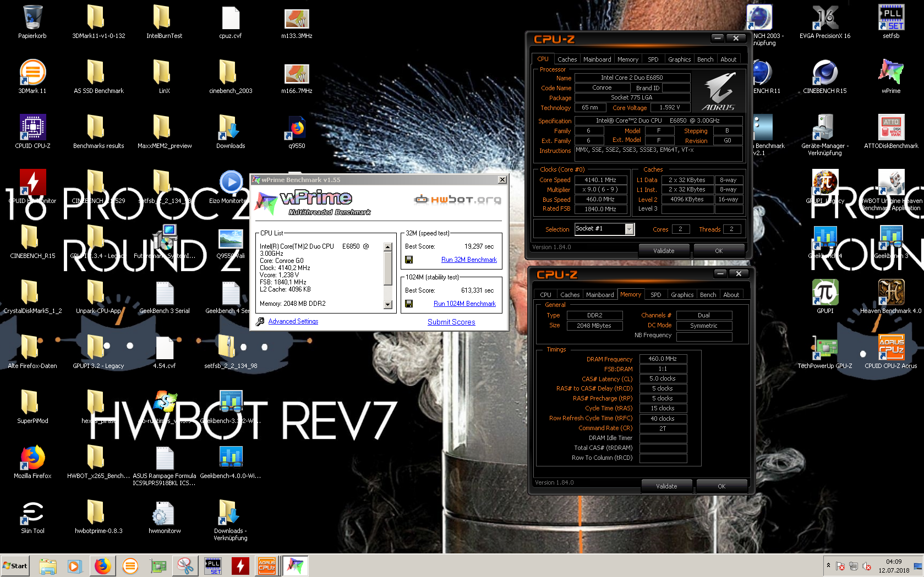Open CPU tab in lower CPU-Z window

(545, 295)
